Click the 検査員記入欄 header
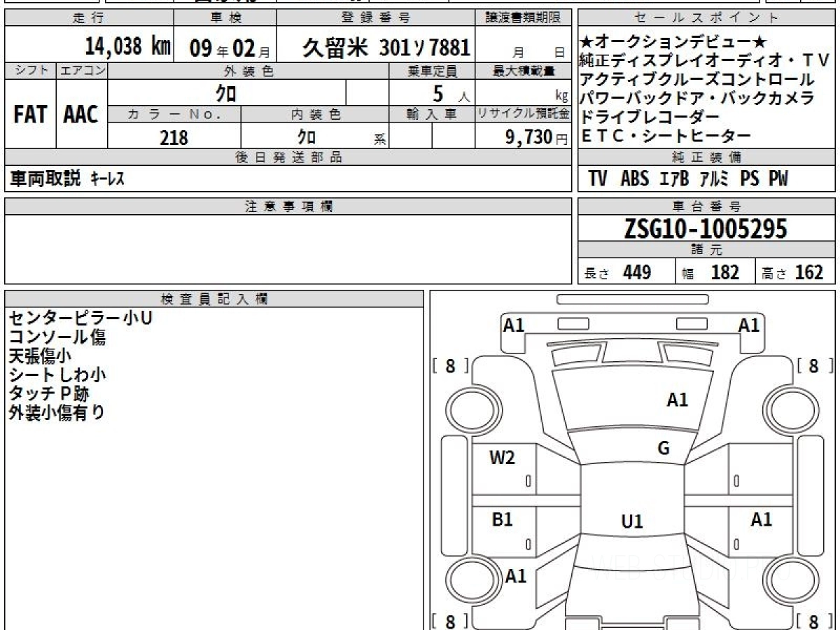 pos(214,299)
